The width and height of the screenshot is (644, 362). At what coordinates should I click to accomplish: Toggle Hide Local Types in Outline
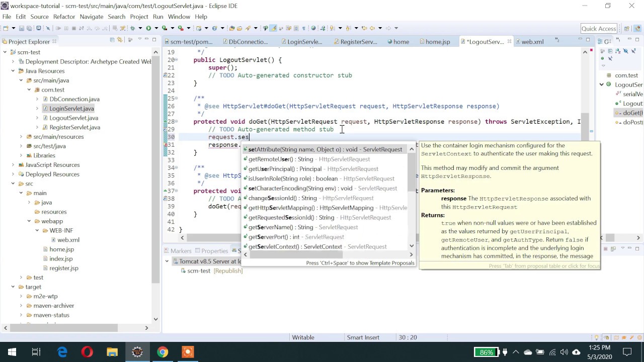tap(610, 58)
